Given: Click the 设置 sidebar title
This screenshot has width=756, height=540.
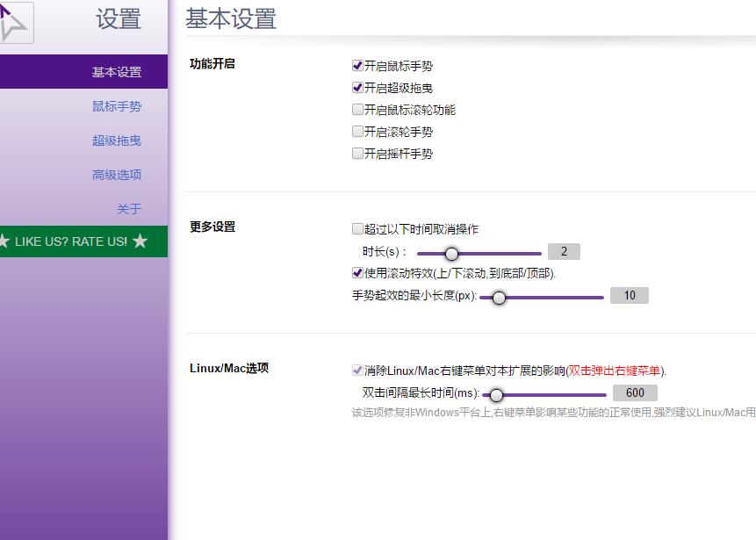Looking at the screenshot, I should click(x=119, y=19).
